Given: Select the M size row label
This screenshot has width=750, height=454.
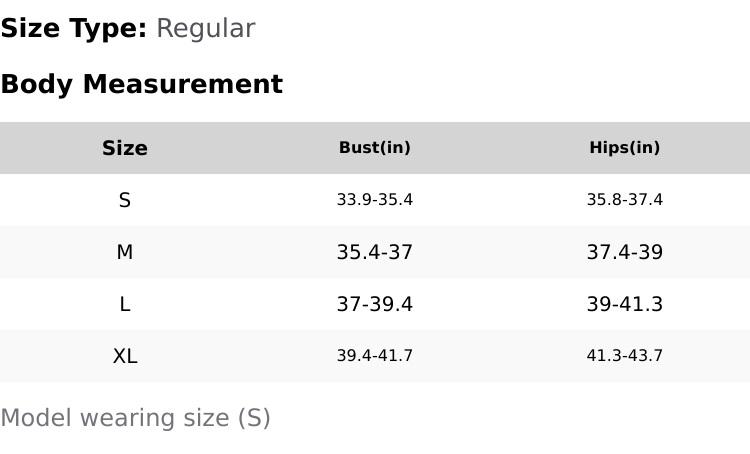Looking at the screenshot, I should click(x=125, y=252).
